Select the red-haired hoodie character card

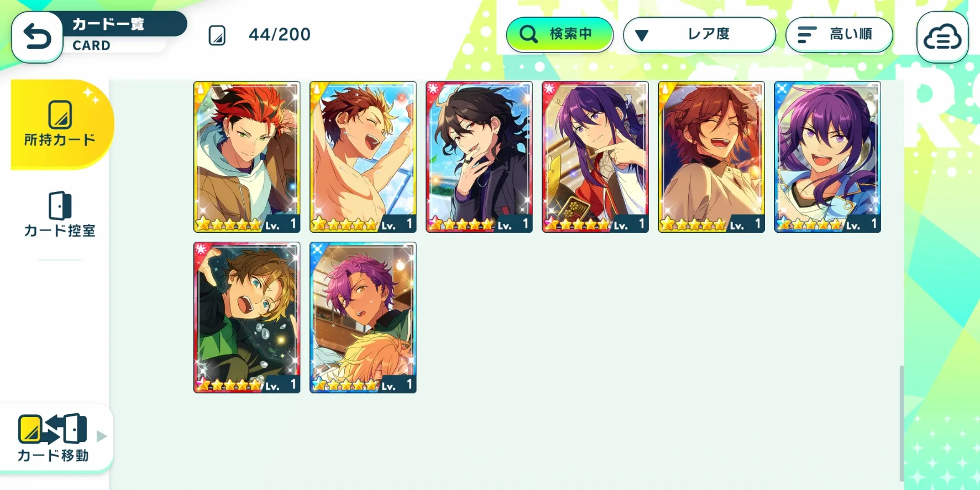click(247, 157)
